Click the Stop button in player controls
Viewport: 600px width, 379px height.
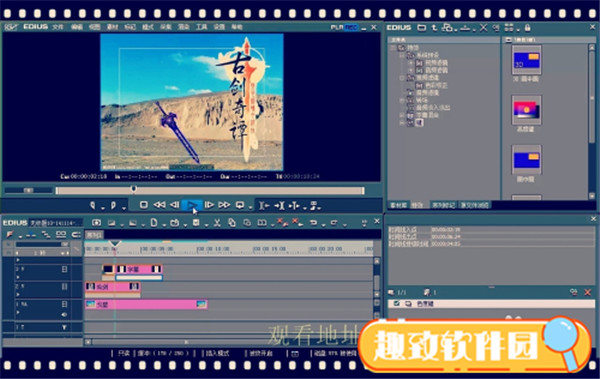[143, 205]
